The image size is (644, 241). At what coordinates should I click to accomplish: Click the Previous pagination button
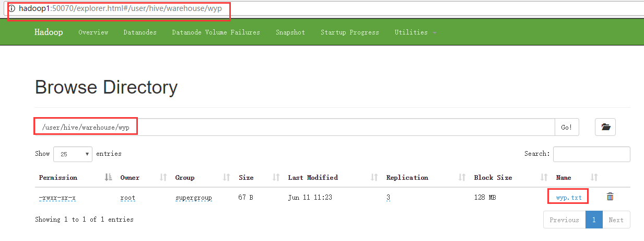coord(564,220)
